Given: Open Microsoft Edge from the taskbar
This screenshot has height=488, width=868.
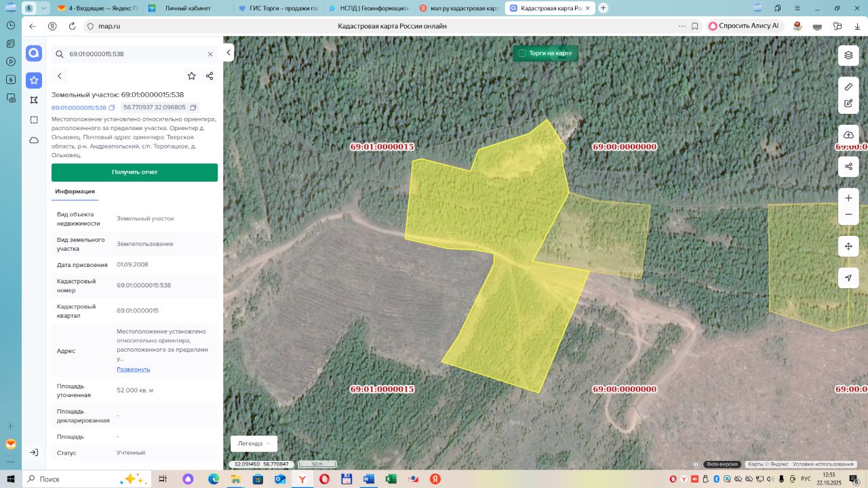Looking at the screenshot, I should pos(214,479).
